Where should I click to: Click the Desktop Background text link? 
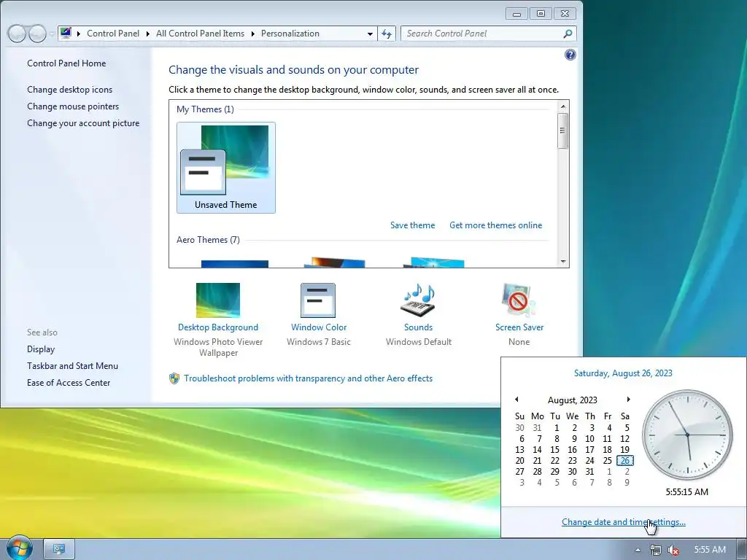(x=217, y=327)
